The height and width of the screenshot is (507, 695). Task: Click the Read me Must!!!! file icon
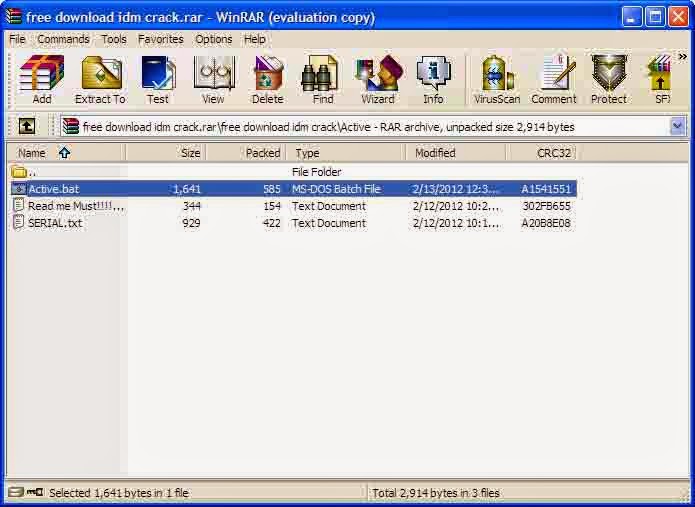(19, 206)
